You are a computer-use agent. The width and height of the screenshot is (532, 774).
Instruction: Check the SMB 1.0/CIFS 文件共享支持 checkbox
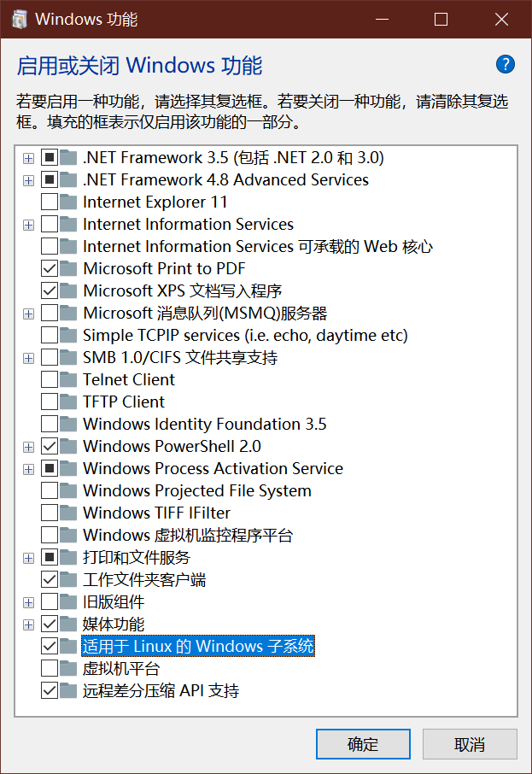[x=50, y=357]
